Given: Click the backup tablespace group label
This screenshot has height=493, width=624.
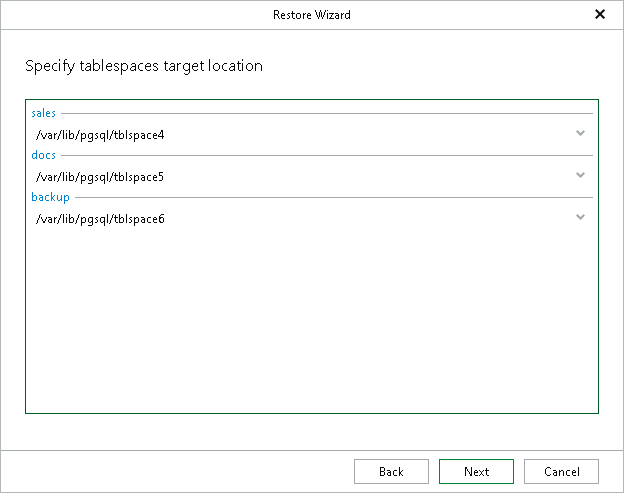Looking at the screenshot, I should click(50, 198).
